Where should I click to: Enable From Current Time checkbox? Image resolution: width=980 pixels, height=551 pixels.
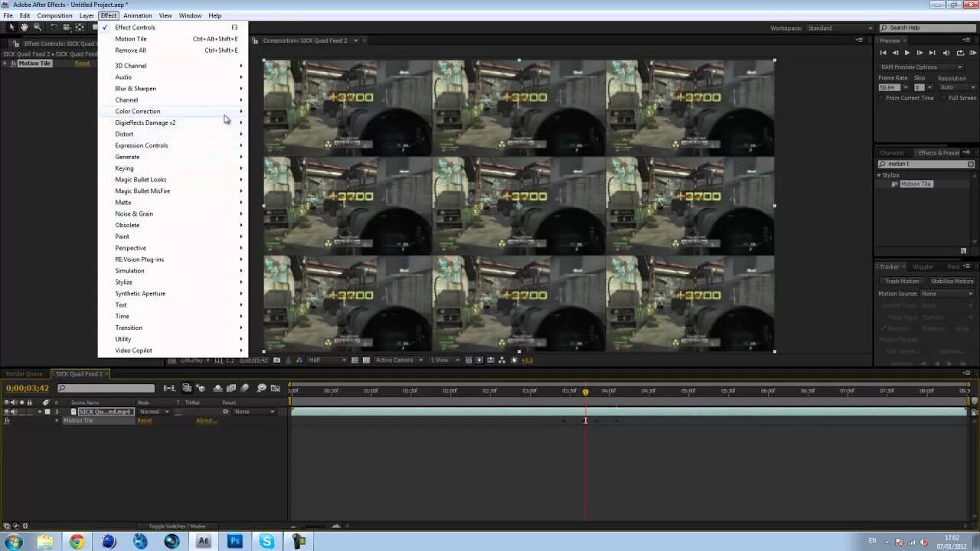(x=882, y=98)
